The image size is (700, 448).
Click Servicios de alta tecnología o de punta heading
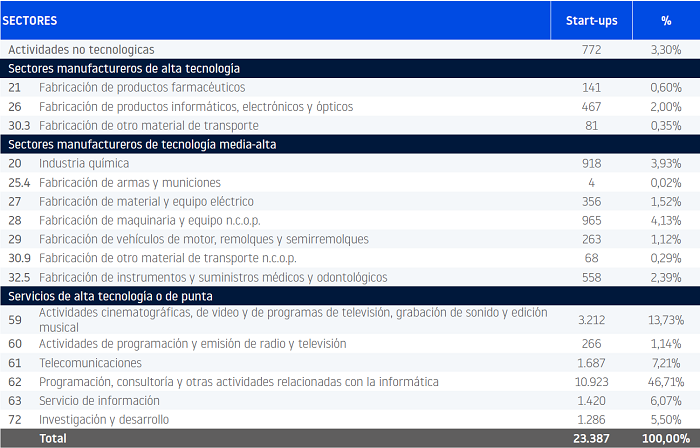pos(110,296)
